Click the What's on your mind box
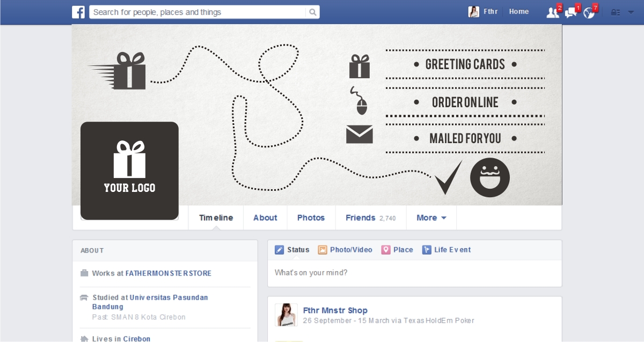This screenshot has width=644, height=342. click(x=414, y=273)
